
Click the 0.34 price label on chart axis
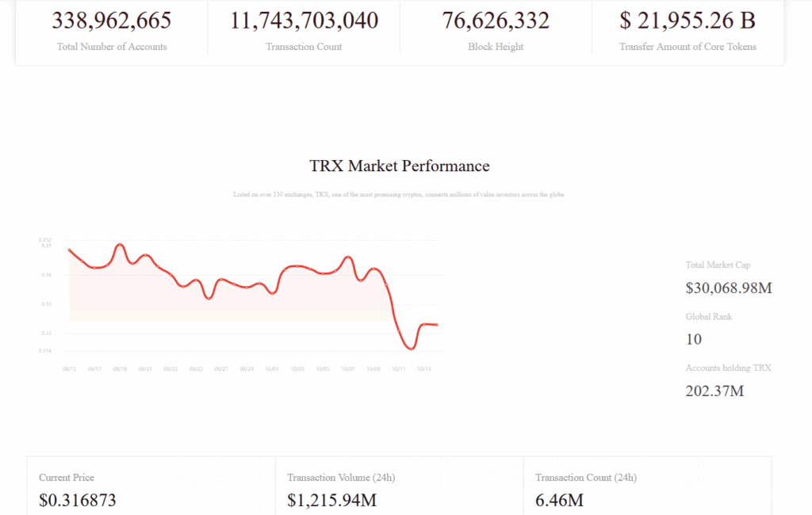click(46, 275)
